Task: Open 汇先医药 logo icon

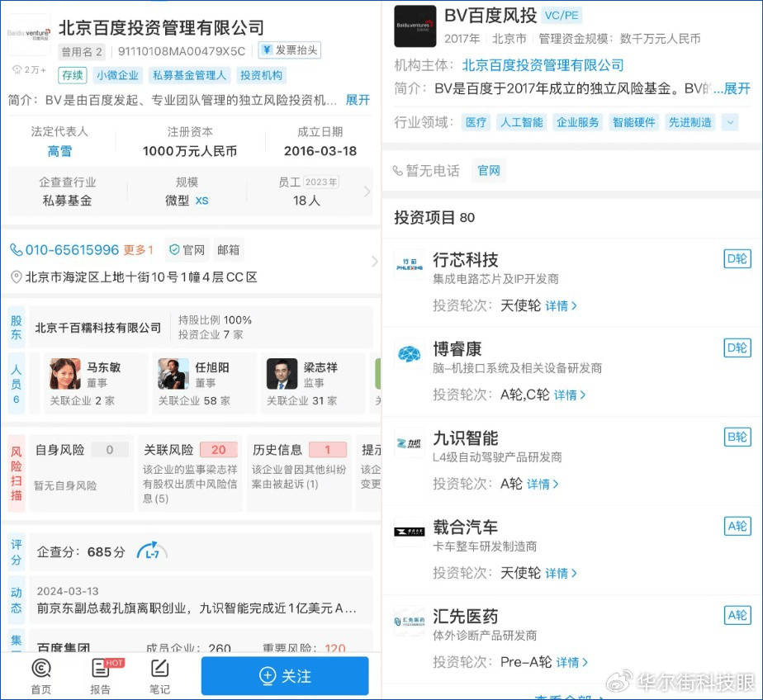Action: (410, 621)
